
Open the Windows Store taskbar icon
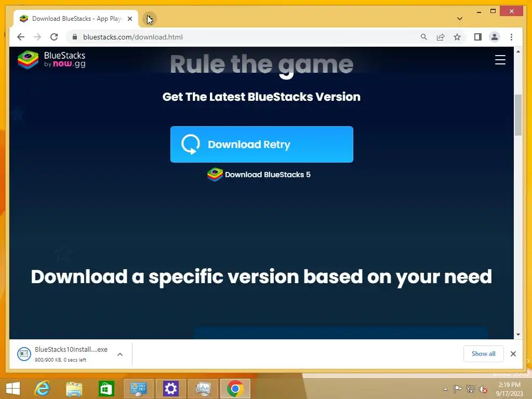pos(106,389)
